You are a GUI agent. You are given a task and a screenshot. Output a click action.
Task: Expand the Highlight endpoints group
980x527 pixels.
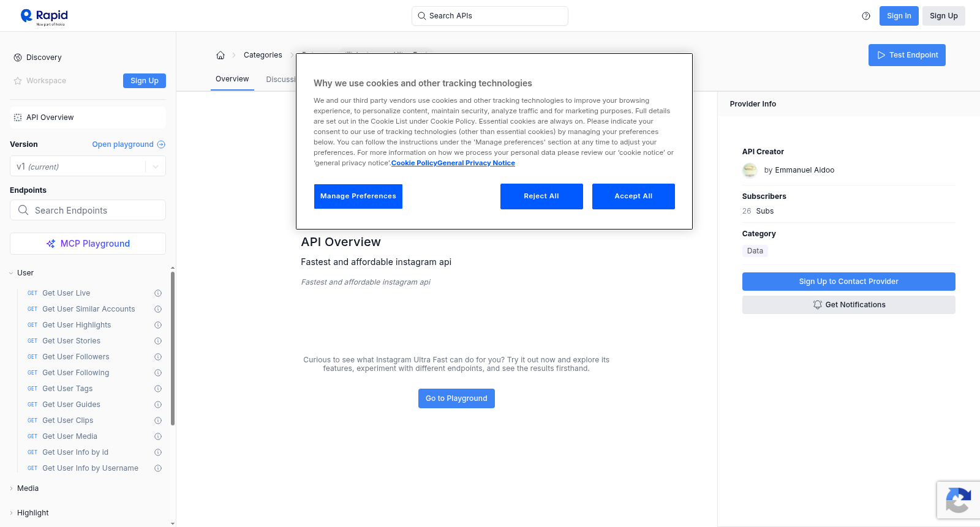click(x=32, y=513)
